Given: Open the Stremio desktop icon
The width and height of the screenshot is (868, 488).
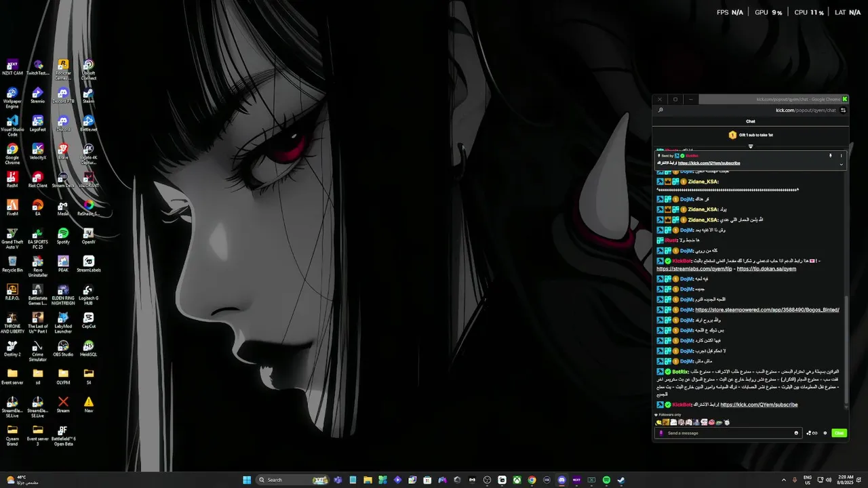Looking at the screenshot, I should (x=38, y=96).
